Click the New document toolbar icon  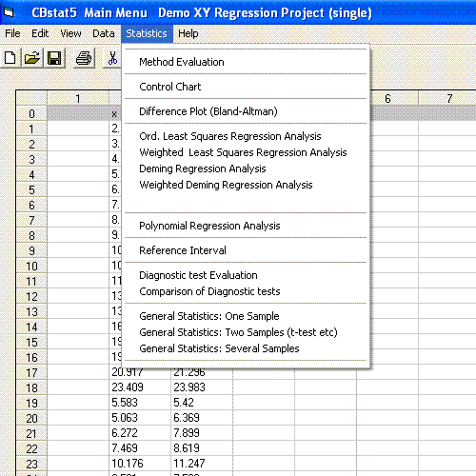pyautogui.click(x=10, y=58)
